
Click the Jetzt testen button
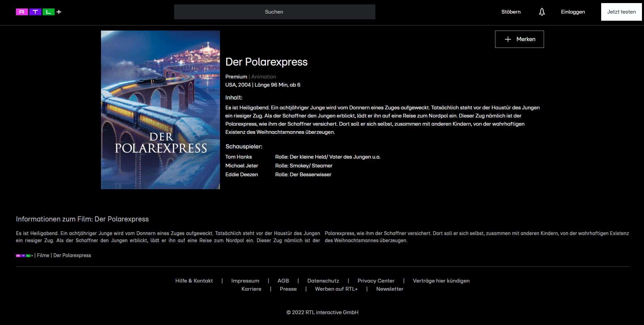[621, 12]
